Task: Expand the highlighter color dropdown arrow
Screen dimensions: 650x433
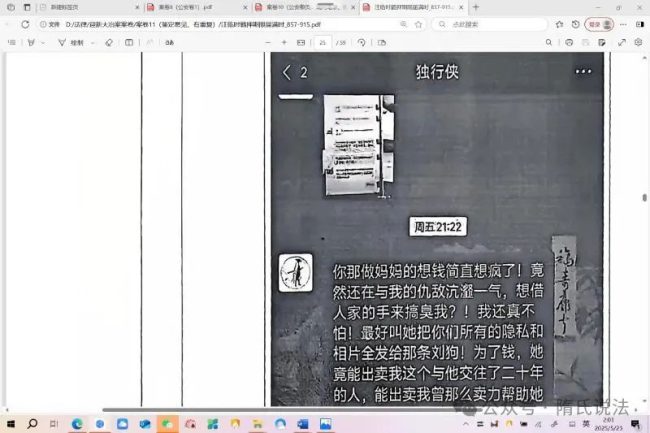Action: (43, 43)
